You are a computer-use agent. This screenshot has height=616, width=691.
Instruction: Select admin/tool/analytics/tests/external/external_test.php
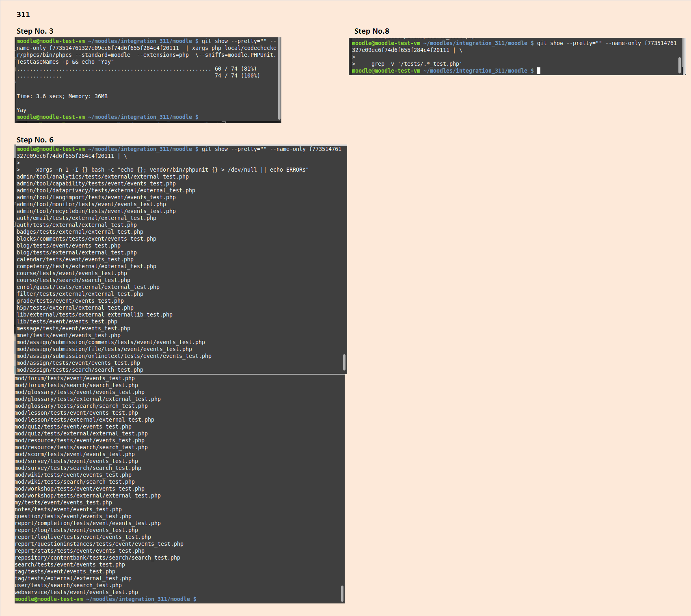(x=103, y=177)
